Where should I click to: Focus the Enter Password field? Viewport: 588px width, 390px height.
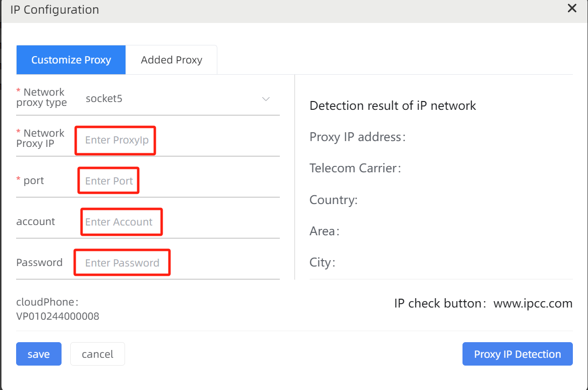(x=122, y=263)
